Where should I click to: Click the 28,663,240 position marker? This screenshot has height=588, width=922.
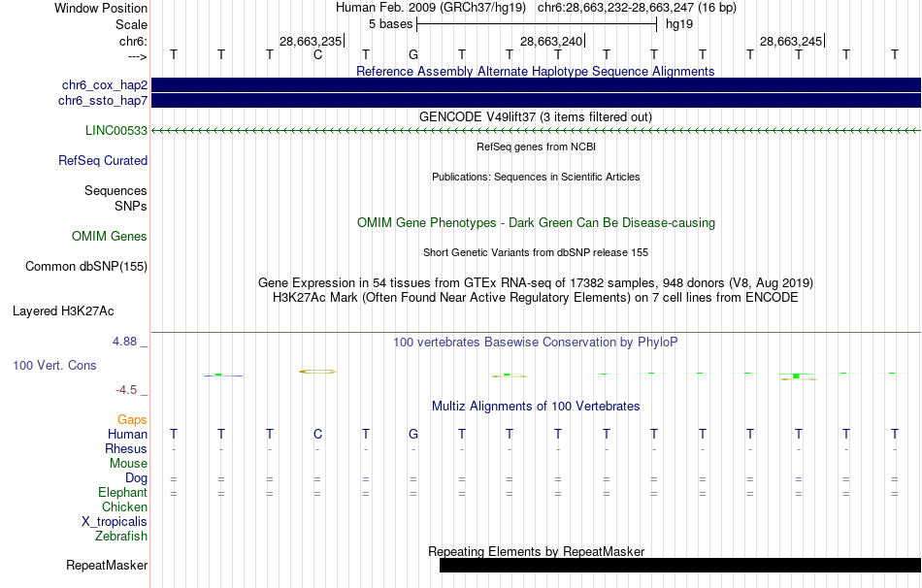click(551, 41)
